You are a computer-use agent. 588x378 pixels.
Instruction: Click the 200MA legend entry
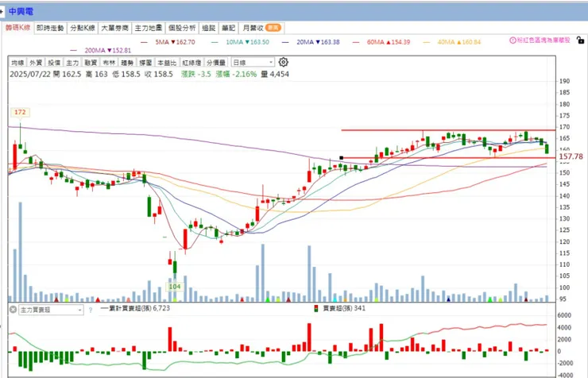[100, 50]
